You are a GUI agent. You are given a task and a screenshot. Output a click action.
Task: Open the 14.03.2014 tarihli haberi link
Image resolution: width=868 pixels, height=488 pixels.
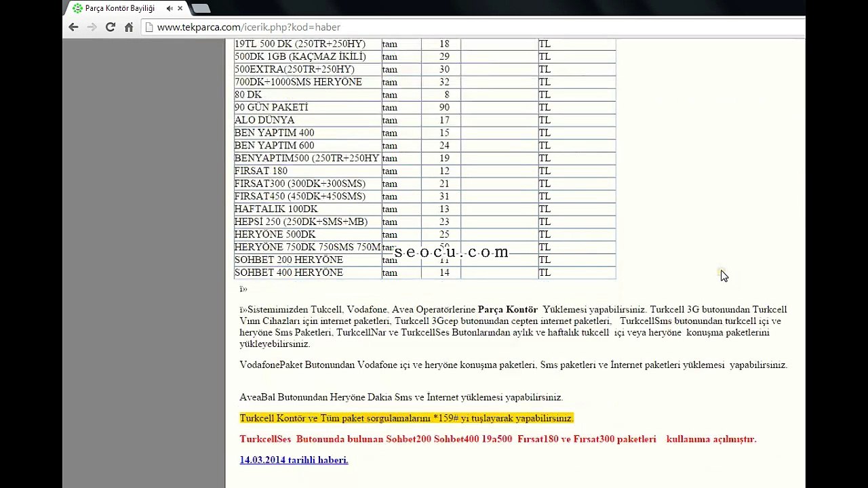(x=294, y=460)
